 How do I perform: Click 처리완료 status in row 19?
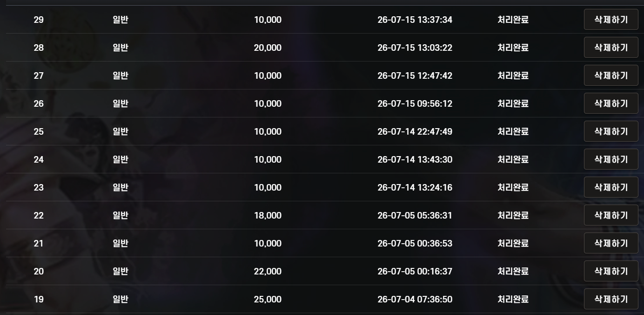coord(513,299)
